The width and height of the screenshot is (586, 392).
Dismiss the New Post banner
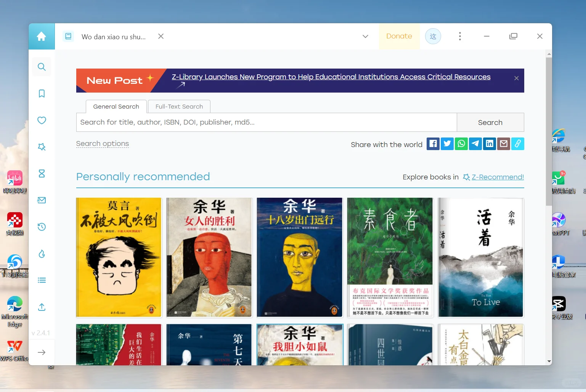point(517,78)
